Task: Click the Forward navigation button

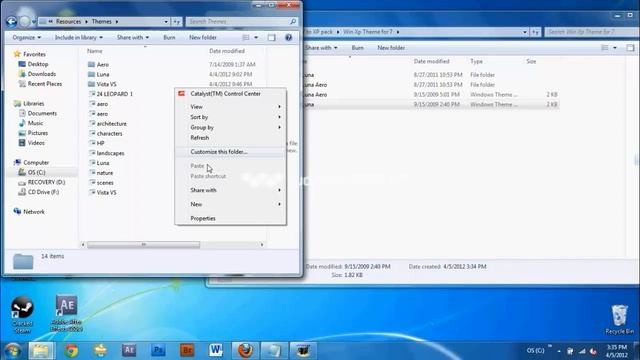Action: 25,21
